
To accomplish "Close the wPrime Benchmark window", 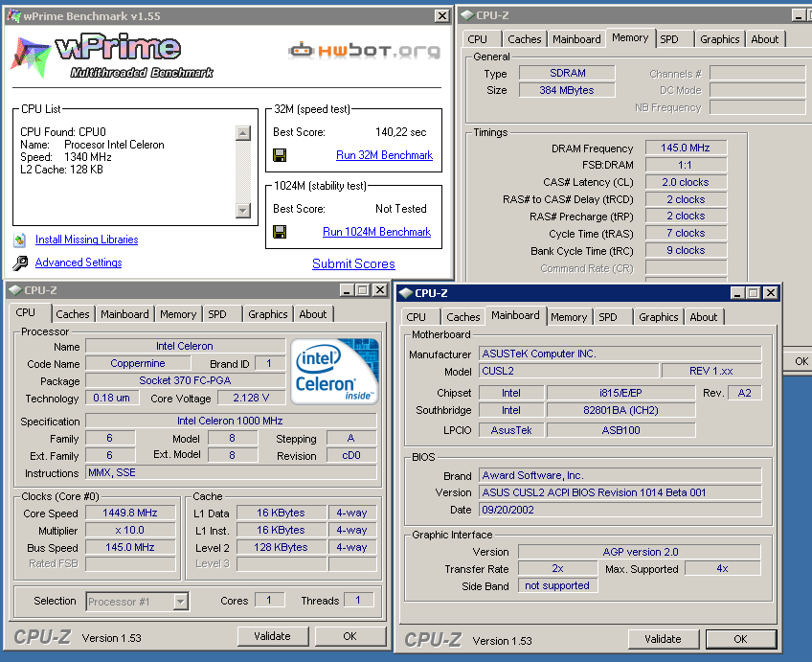I will click(x=441, y=16).
